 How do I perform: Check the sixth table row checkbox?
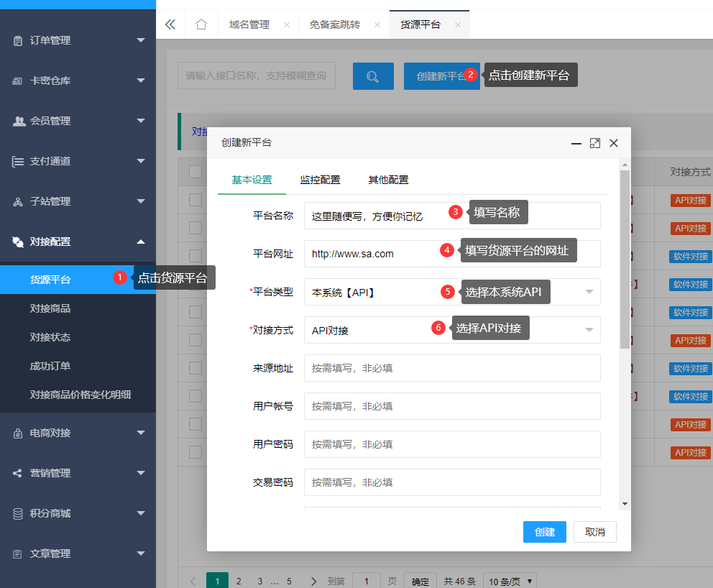195,340
